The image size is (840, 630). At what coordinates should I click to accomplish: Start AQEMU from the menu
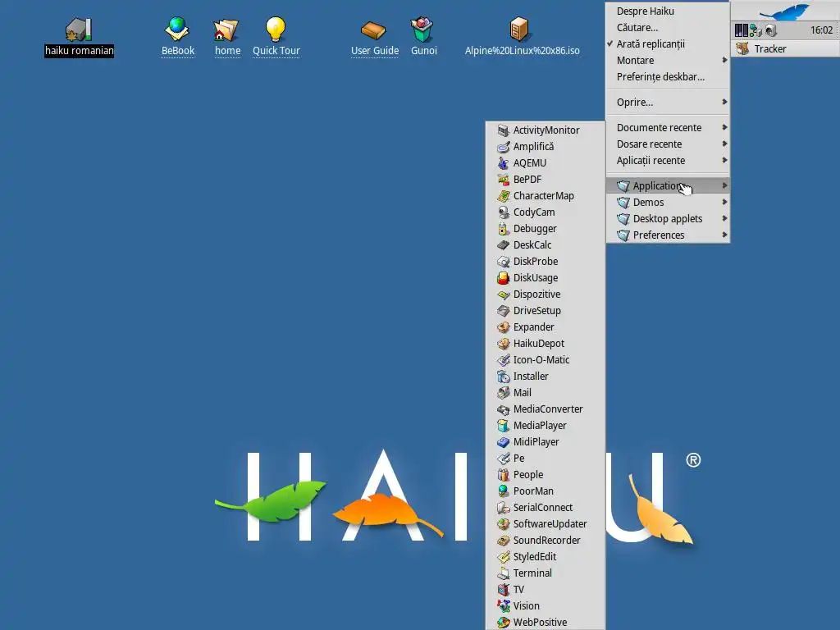tap(546, 163)
